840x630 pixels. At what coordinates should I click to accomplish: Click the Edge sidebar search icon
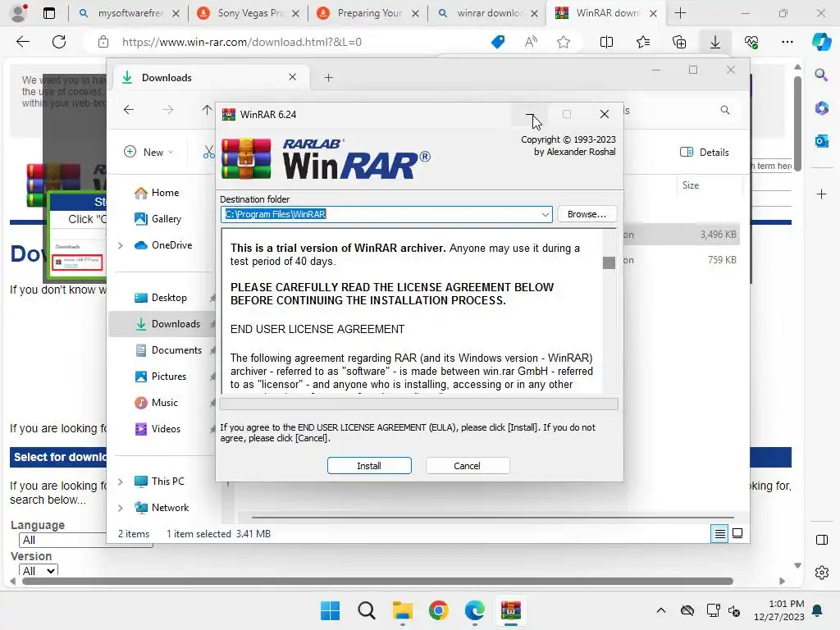pyautogui.click(x=821, y=75)
